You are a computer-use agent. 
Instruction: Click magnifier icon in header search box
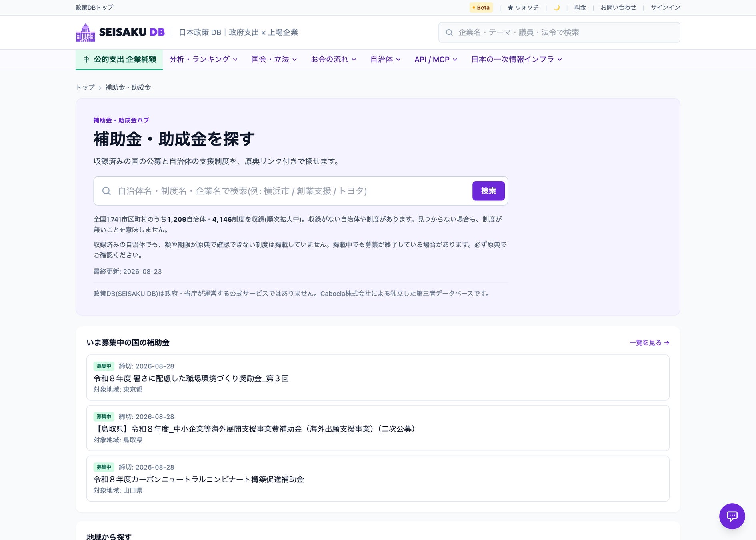[x=449, y=32]
